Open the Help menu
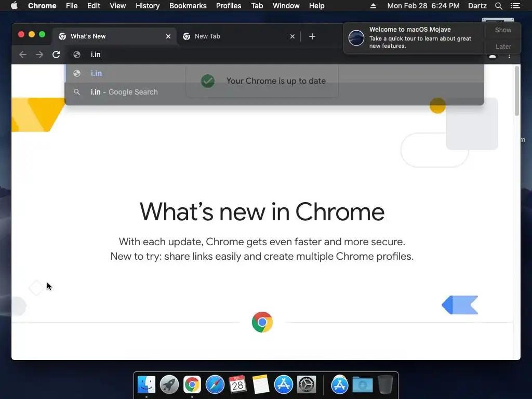The image size is (532, 399). (316, 6)
